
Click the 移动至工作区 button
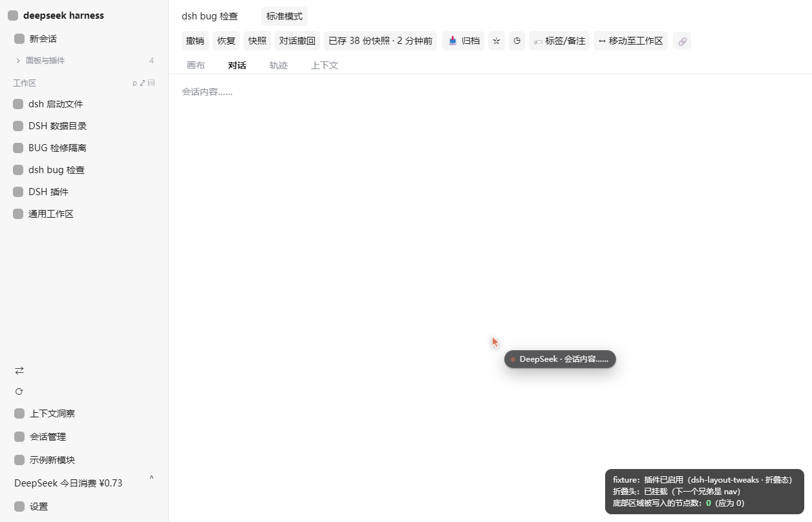[x=630, y=41]
